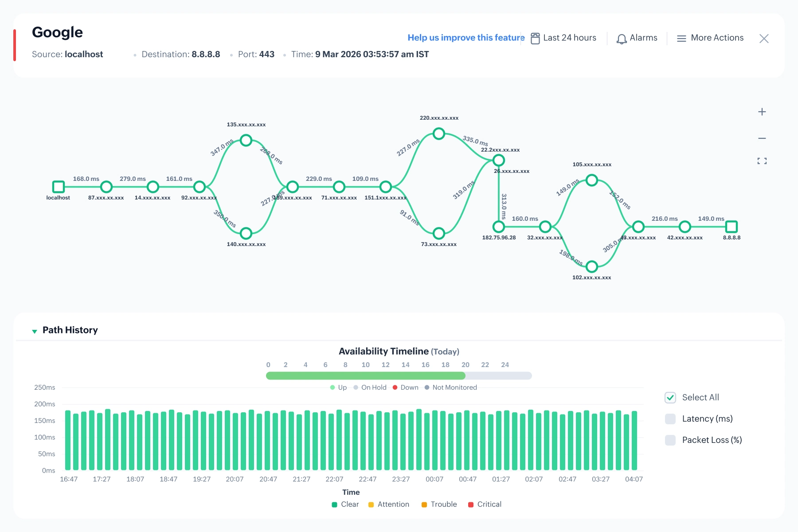Enable the Packet Loss (%) checkbox
The height and width of the screenshot is (532, 798).
point(670,440)
